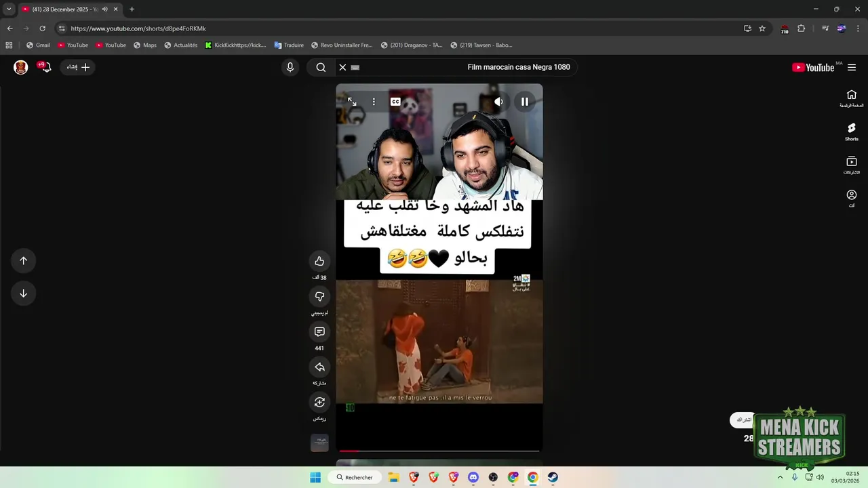
Task: Open the You profile page in side rail
Action: (852, 199)
